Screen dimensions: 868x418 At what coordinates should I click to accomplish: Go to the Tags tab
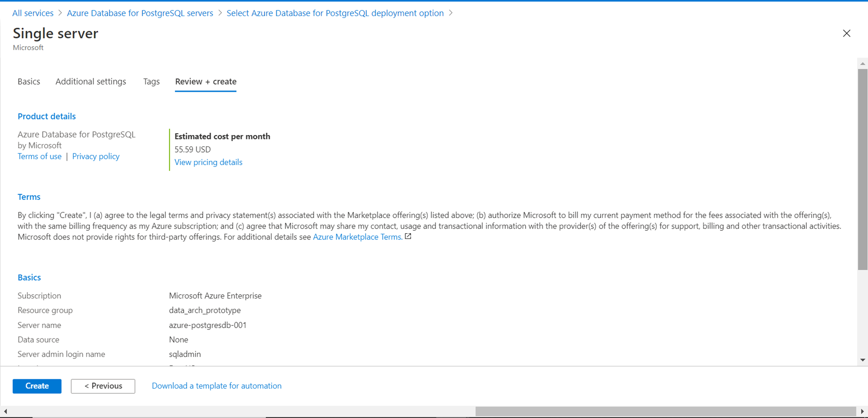point(151,82)
